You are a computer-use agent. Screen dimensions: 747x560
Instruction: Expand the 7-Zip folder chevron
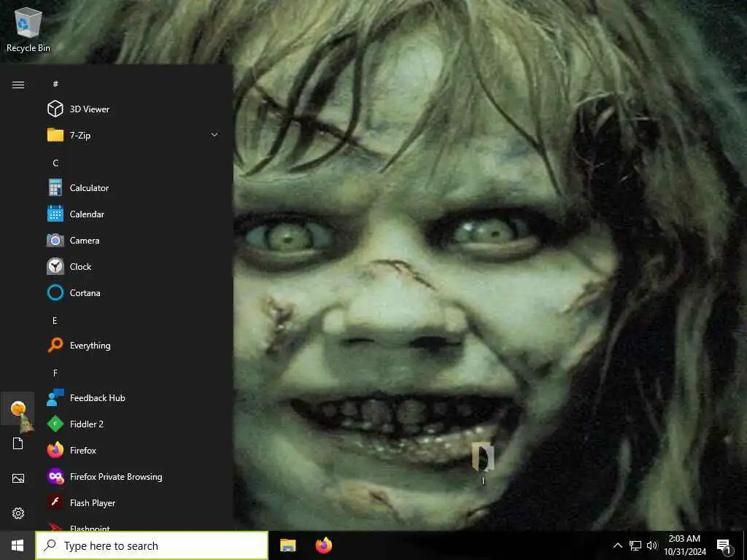pos(214,135)
